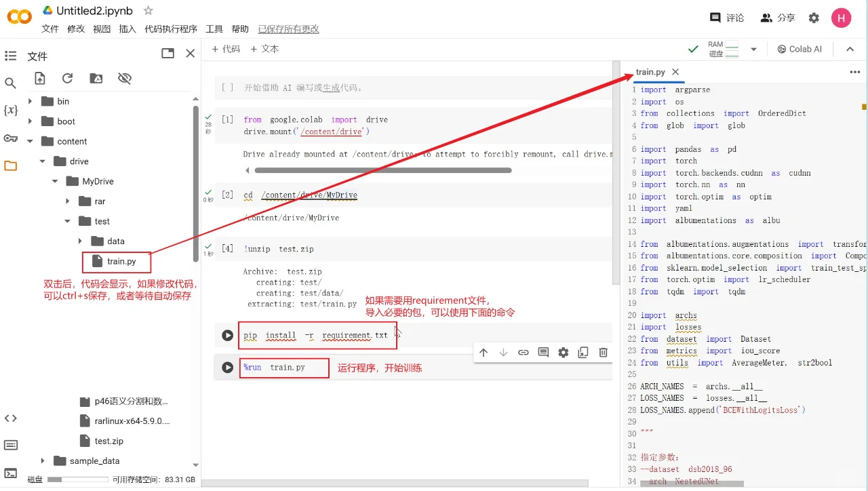The height and width of the screenshot is (491, 868).
Task: Open cell settings gear in cell toolbar
Action: (563, 353)
